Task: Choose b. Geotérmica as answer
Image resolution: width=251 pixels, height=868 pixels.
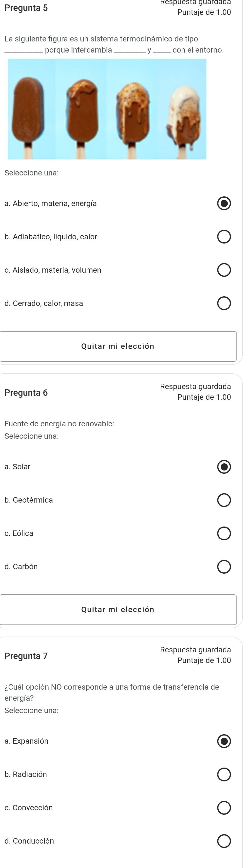Action: point(224,500)
